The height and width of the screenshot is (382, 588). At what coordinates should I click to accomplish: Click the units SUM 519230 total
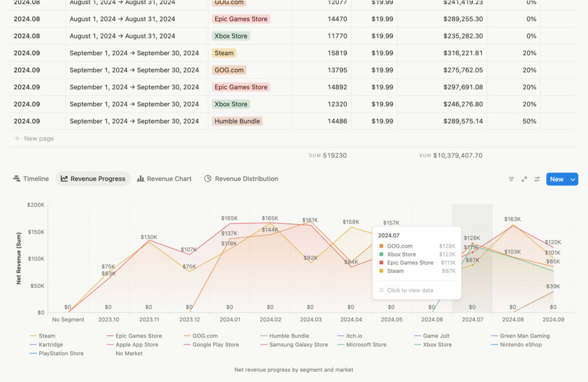coord(328,155)
